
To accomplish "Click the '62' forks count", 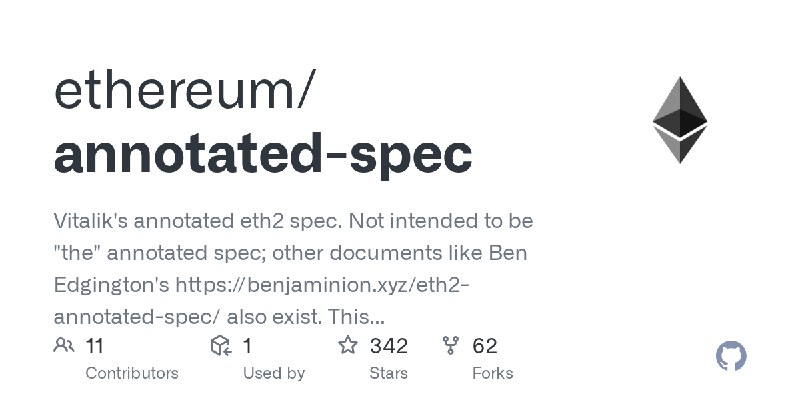I will point(485,346).
